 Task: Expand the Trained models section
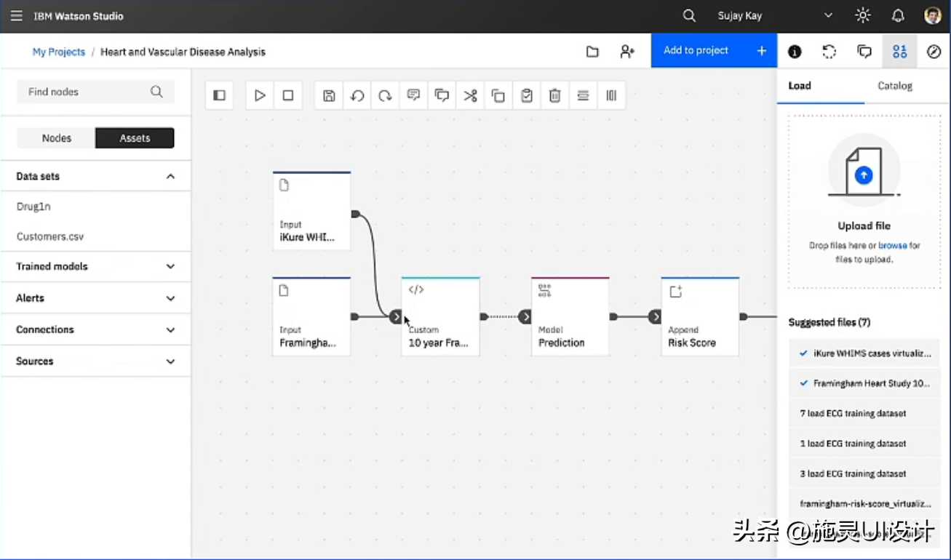click(95, 266)
